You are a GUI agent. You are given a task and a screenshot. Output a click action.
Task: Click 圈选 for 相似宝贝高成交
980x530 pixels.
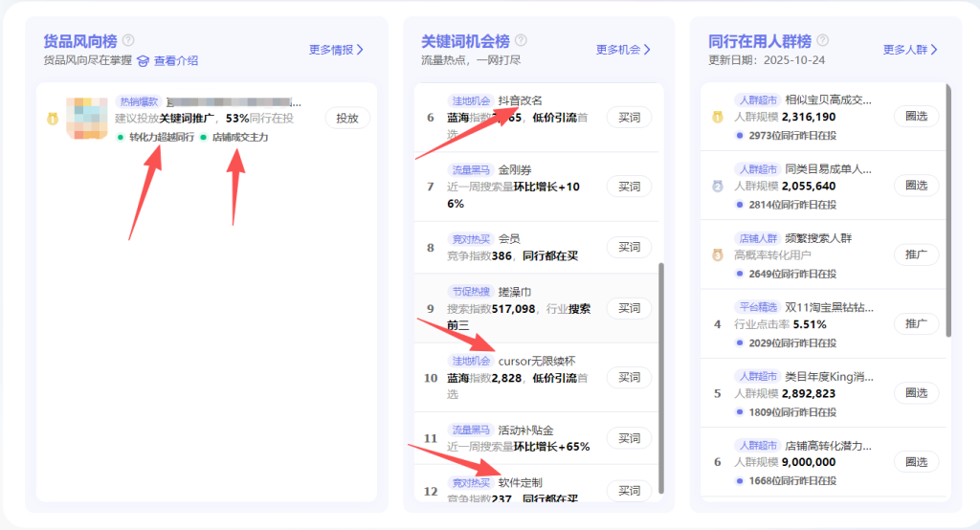coord(916,117)
